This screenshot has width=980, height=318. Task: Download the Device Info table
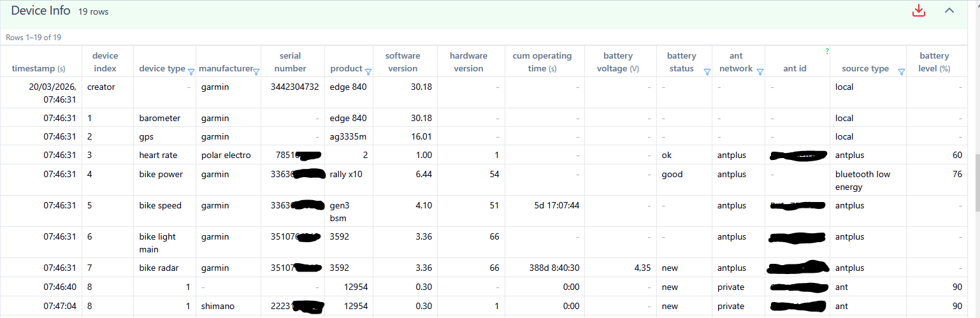(x=918, y=11)
